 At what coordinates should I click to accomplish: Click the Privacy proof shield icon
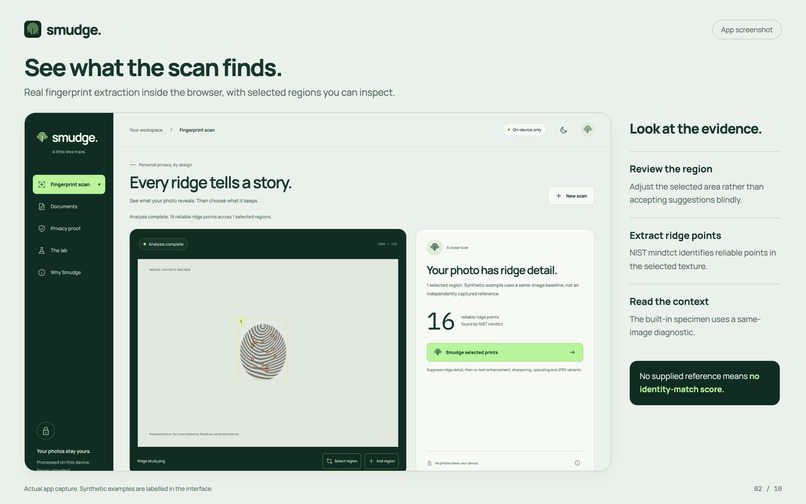click(42, 228)
